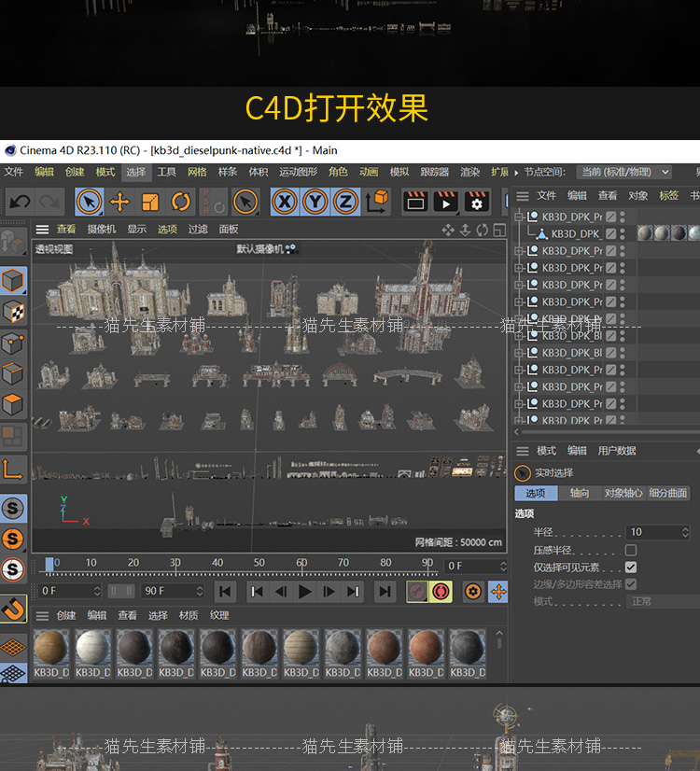Click the first material tag sphere
700x771 pixels.
(645, 233)
